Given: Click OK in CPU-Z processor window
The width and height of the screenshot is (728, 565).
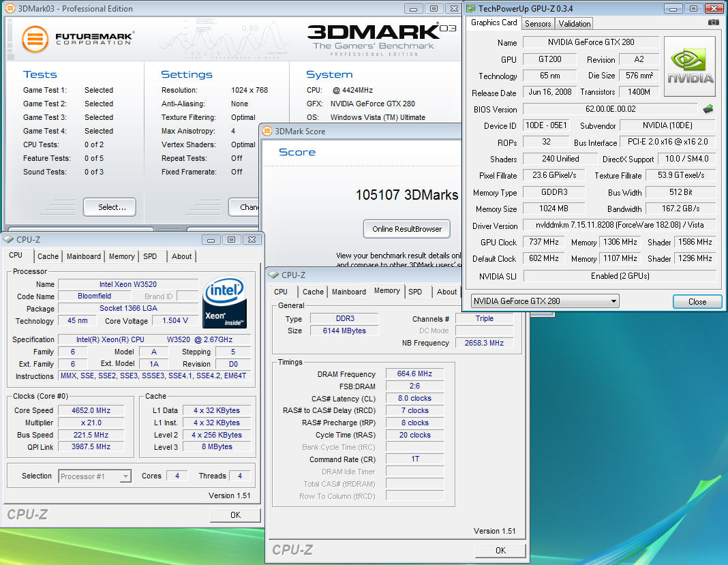Looking at the screenshot, I should click(x=235, y=515).
